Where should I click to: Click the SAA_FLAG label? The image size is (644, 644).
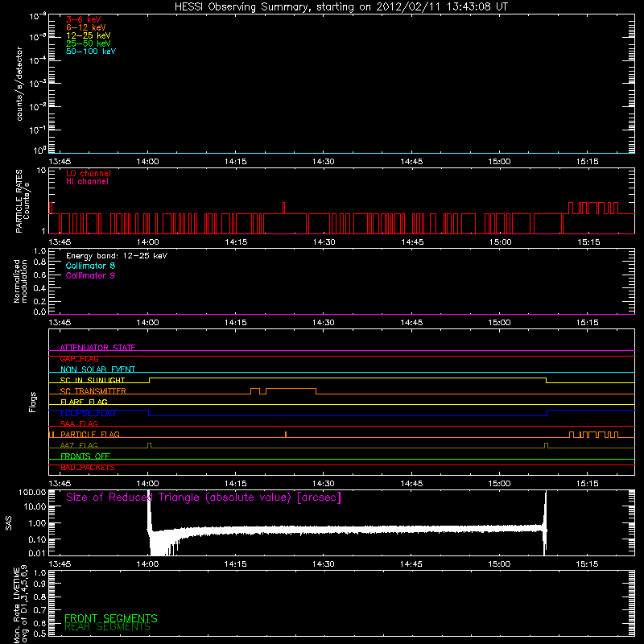[79, 423]
